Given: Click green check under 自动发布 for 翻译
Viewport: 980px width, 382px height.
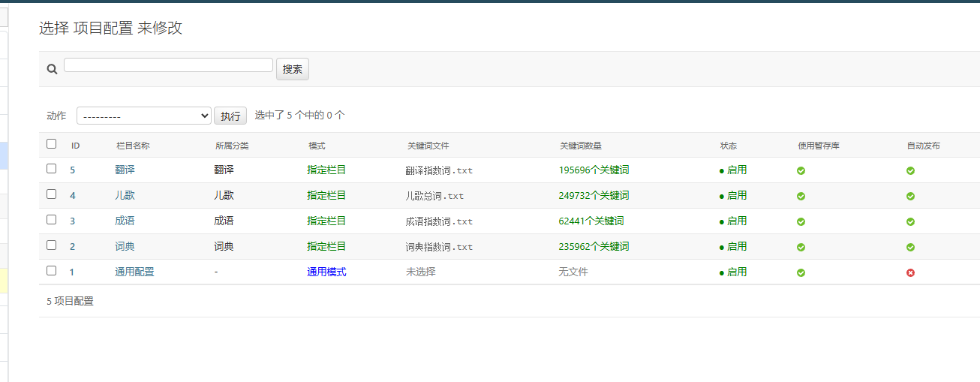Looking at the screenshot, I should coord(910,171).
